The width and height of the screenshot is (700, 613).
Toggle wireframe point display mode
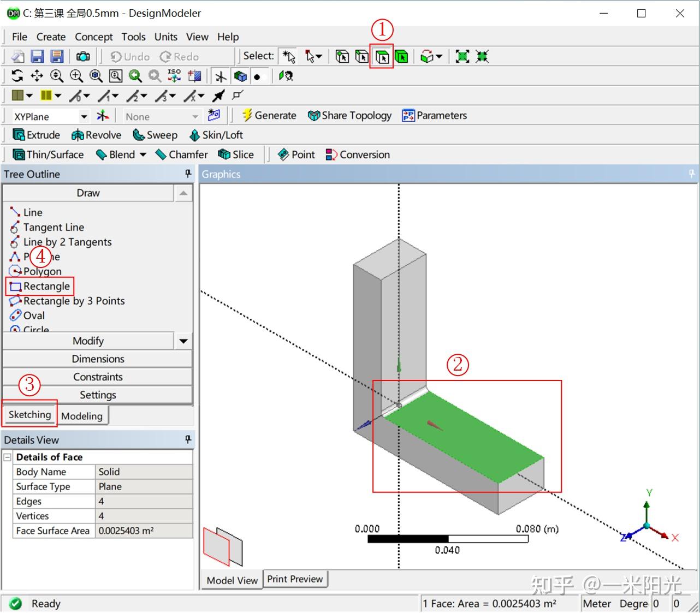[257, 76]
